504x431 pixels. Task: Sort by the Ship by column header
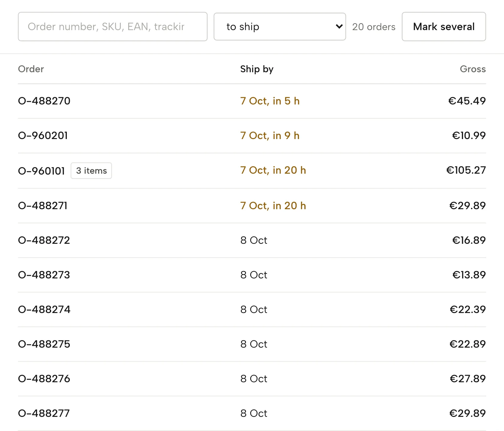257,69
